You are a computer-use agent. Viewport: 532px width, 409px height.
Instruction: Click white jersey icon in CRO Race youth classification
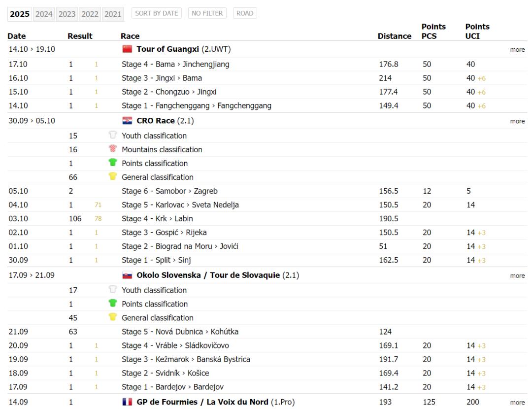[x=113, y=136]
